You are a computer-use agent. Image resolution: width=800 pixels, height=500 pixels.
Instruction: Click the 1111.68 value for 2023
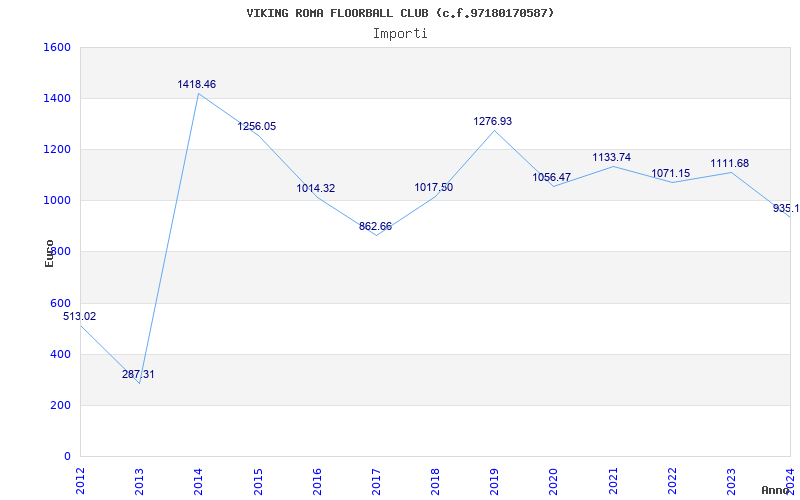click(x=729, y=163)
